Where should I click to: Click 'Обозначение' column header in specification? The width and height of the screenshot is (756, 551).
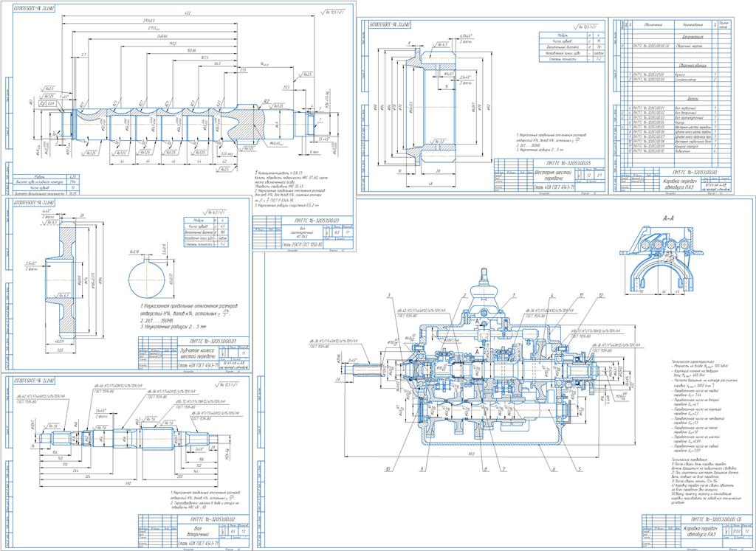point(653,24)
